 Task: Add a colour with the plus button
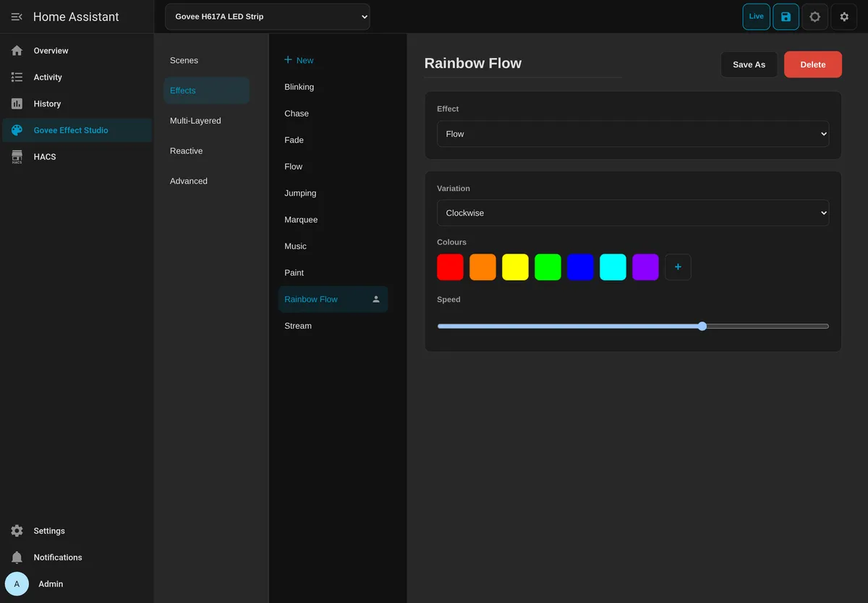(x=678, y=267)
